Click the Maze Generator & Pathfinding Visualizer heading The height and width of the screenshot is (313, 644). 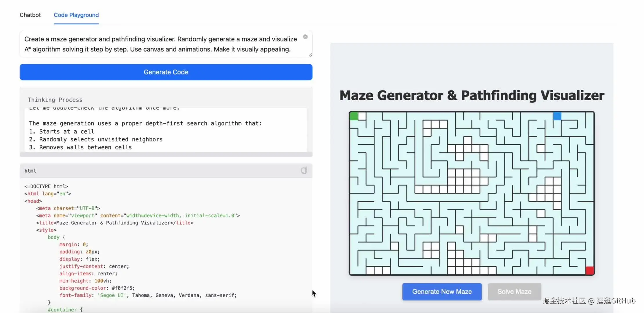pyautogui.click(x=472, y=96)
